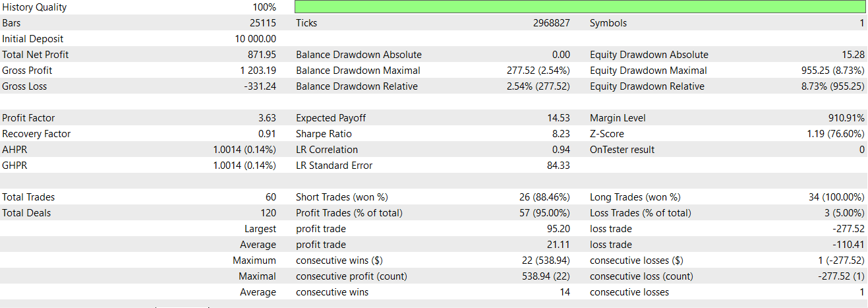This screenshot has width=868, height=308.
Task: Click the green History Quality bar
Action: point(580,7)
